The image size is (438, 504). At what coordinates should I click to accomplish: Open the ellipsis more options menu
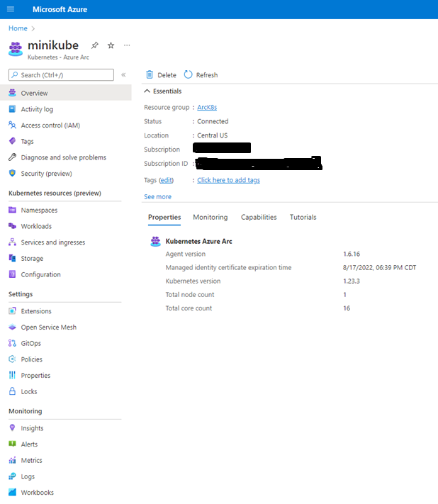click(x=127, y=45)
